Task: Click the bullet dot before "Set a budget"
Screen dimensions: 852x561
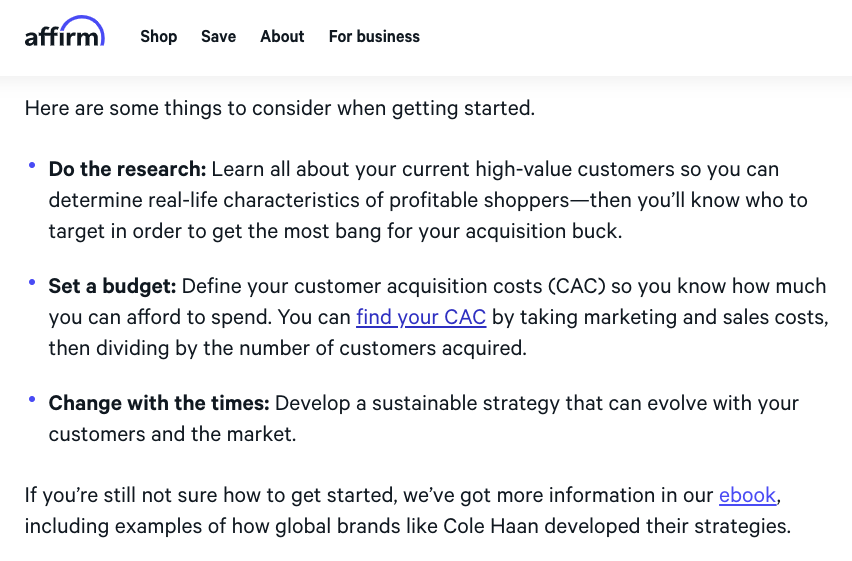Action: (x=32, y=282)
